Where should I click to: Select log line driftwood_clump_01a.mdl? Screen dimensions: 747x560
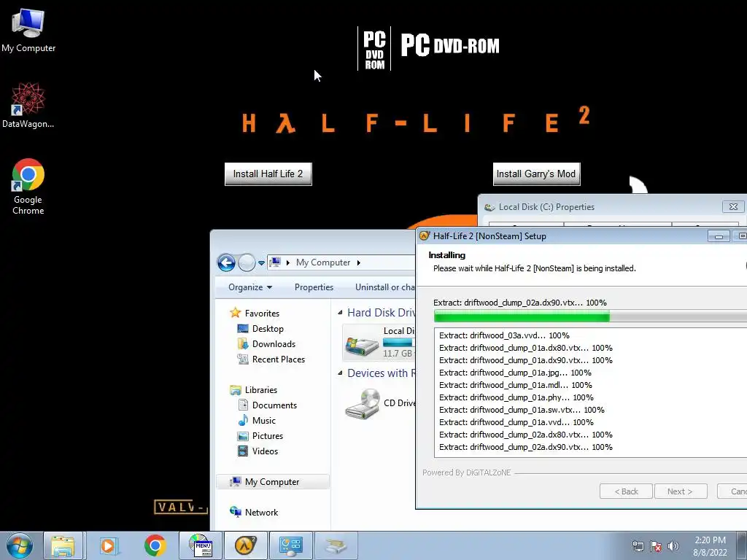click(516, 385)
